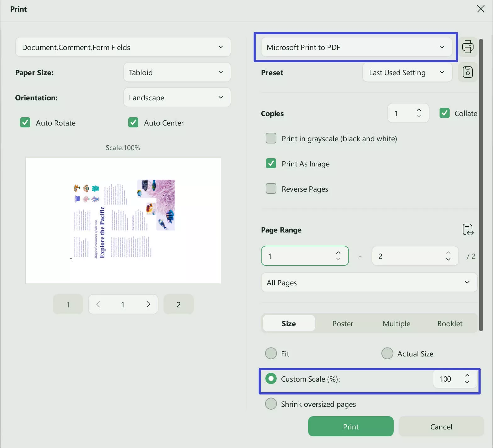Open the Microsoft Print to PDF dropdown
The height and width of the screenshot is (448, 493).
click(357, 47)
